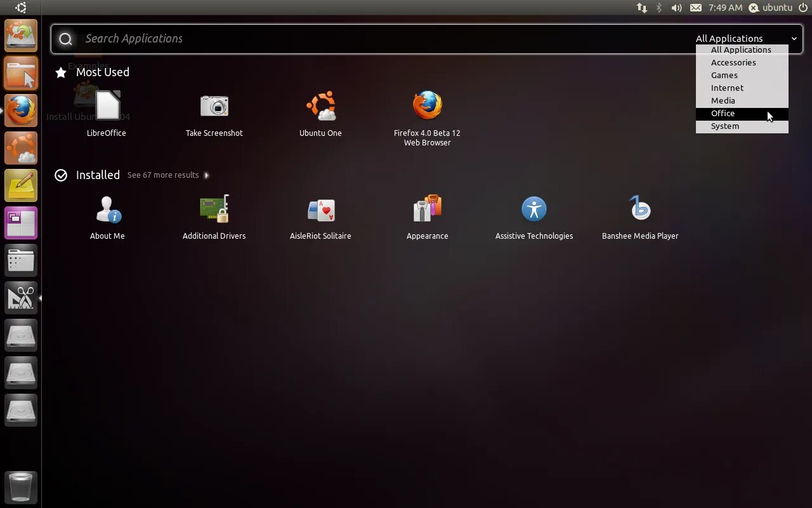812x508 pixels.
Task: Choose Accessories from the filter list
Action: point(742,62)
